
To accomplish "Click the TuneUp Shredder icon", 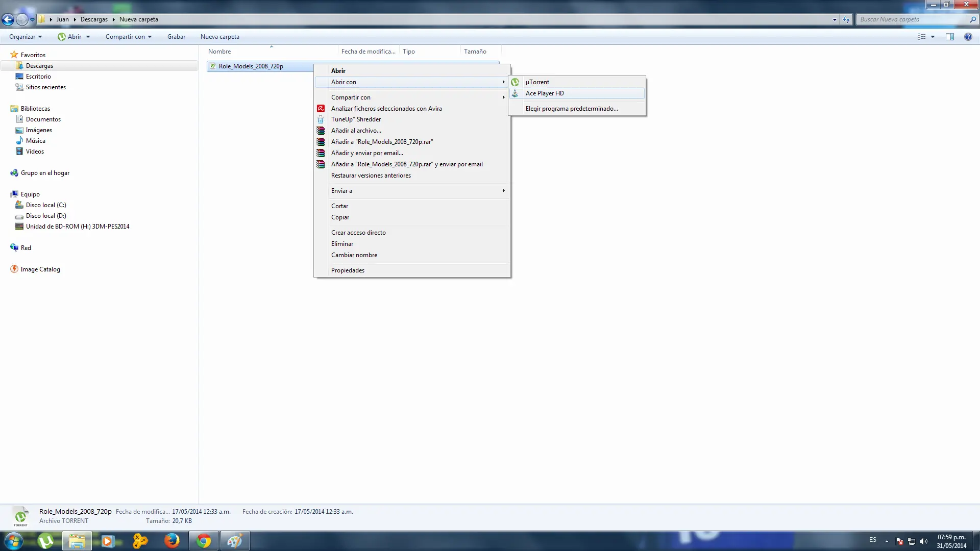I will coord(321,119).
